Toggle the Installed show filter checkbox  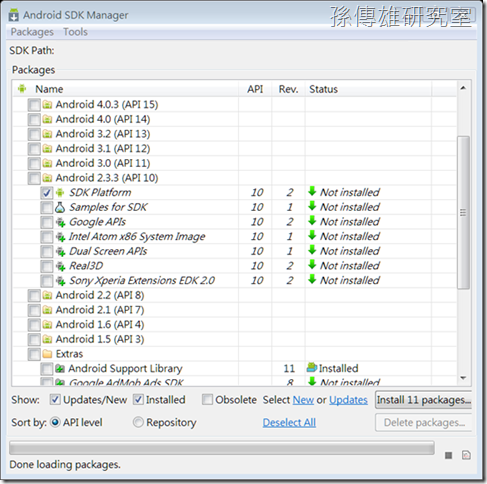[138, 399]
